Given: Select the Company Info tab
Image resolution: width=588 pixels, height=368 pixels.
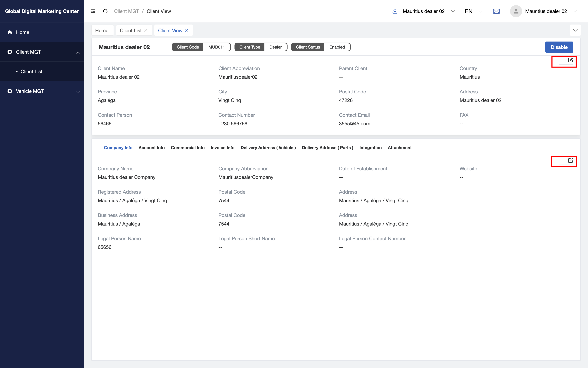Looking at the screenshot, I should [x=118, y=148].
